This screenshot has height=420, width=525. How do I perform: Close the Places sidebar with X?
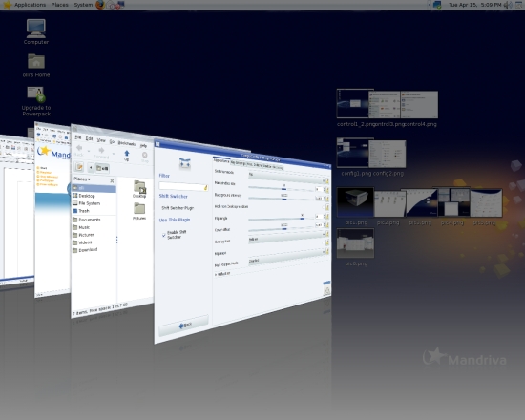click(x=112, y=180)
